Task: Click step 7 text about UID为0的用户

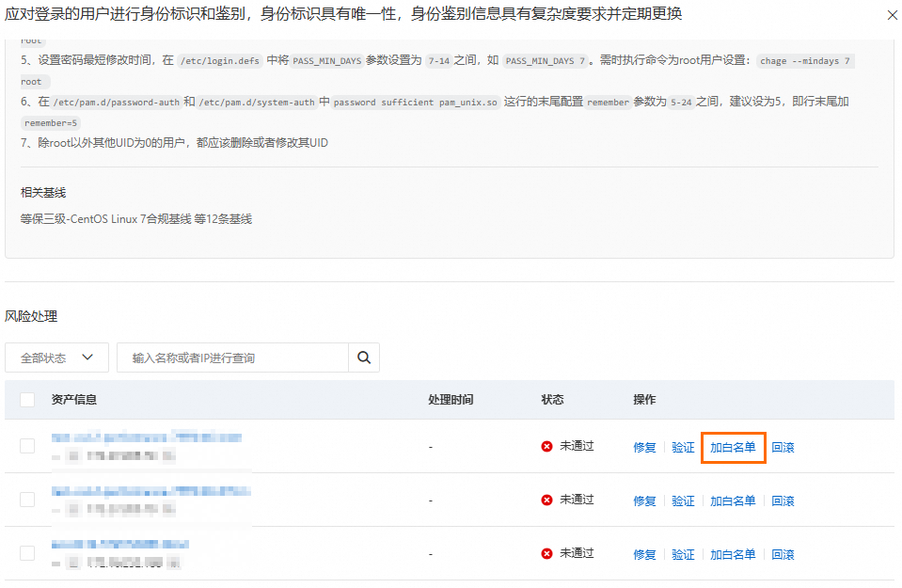Action: 174,143
